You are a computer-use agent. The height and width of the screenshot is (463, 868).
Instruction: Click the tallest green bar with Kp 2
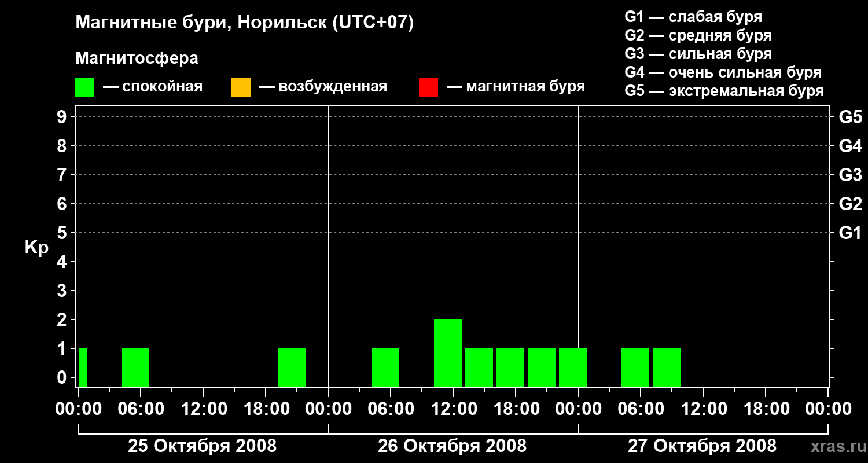tap(448, 352)
